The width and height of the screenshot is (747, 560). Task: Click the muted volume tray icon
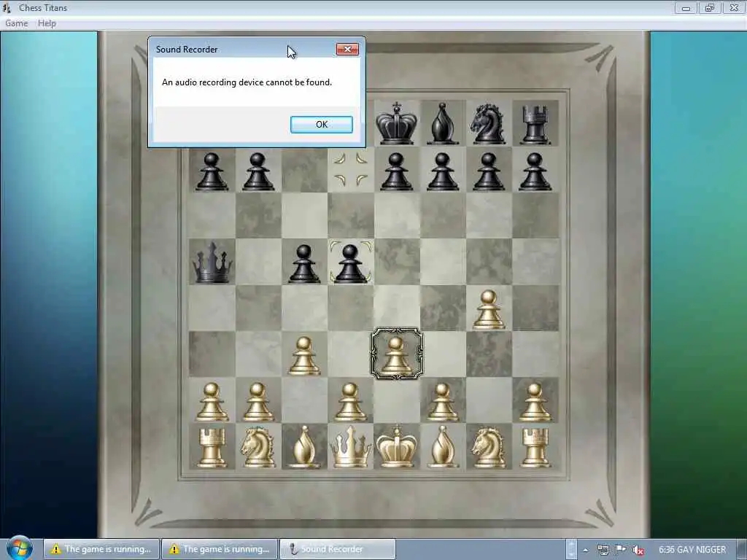tap(638, 550)
